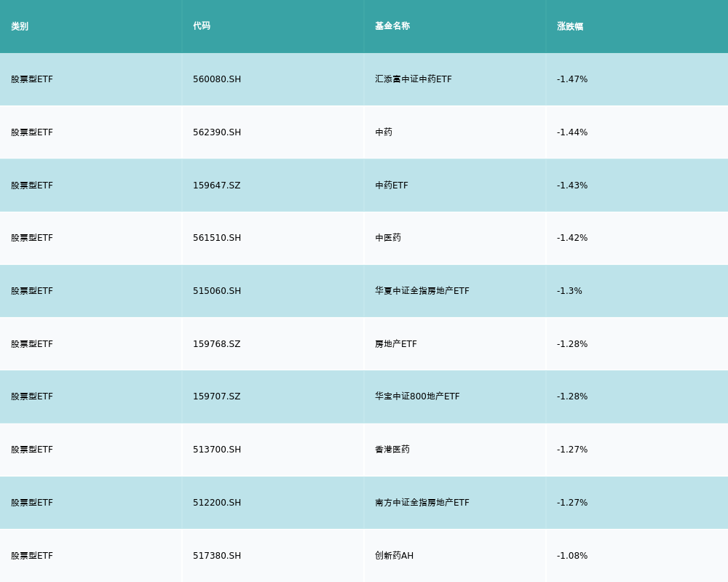This screenshot has width=728, height=582.
Task: Select the code cell 517380.SH
Action: (217, 556)
